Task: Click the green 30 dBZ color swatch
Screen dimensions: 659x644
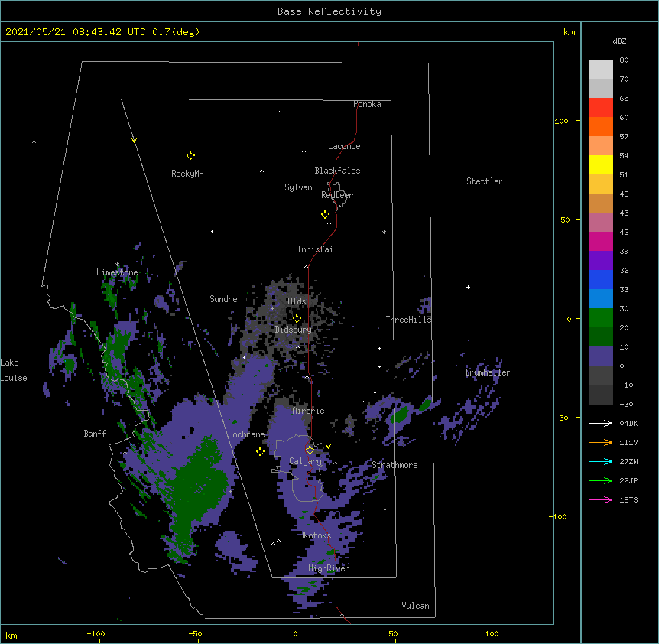Action: point(601,318)
